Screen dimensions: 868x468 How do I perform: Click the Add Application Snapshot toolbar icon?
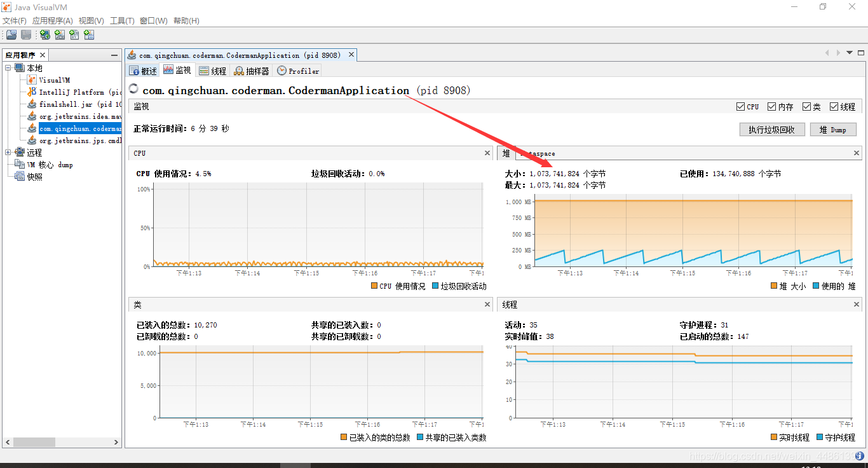coord(89,35)
